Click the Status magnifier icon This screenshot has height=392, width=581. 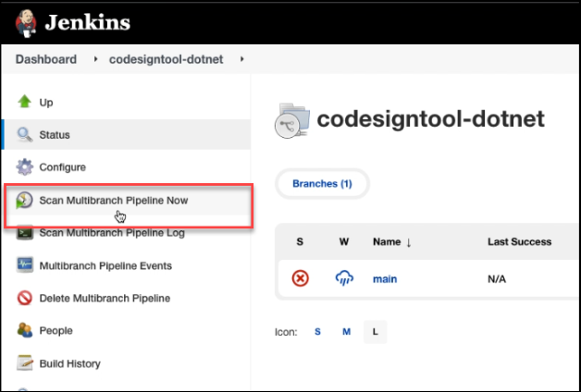tap(25, 135)
